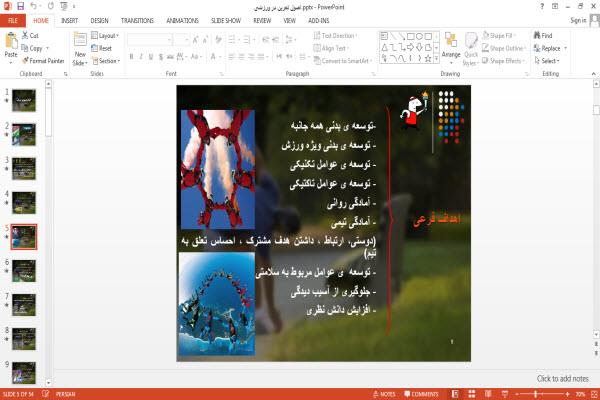The width and height of the screenshot is (600, 400).
Task: Open PowerPoint Help question mark
Action: (x=542, y=6)
